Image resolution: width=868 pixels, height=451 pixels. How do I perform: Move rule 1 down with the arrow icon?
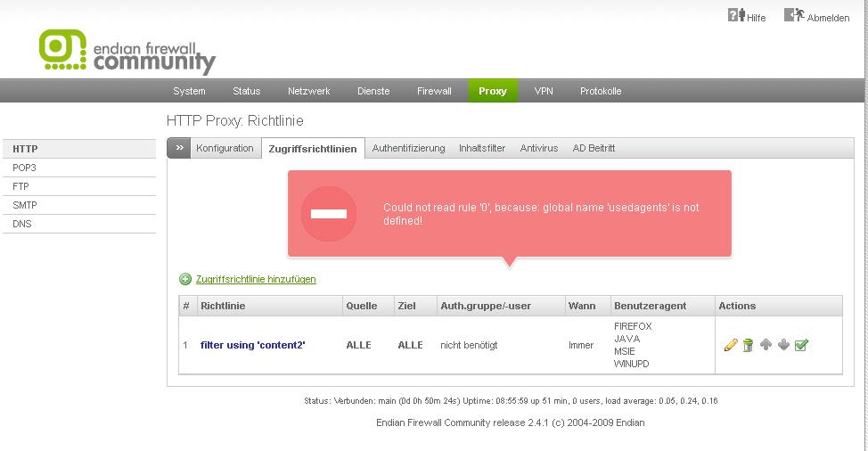coord(783,345)
